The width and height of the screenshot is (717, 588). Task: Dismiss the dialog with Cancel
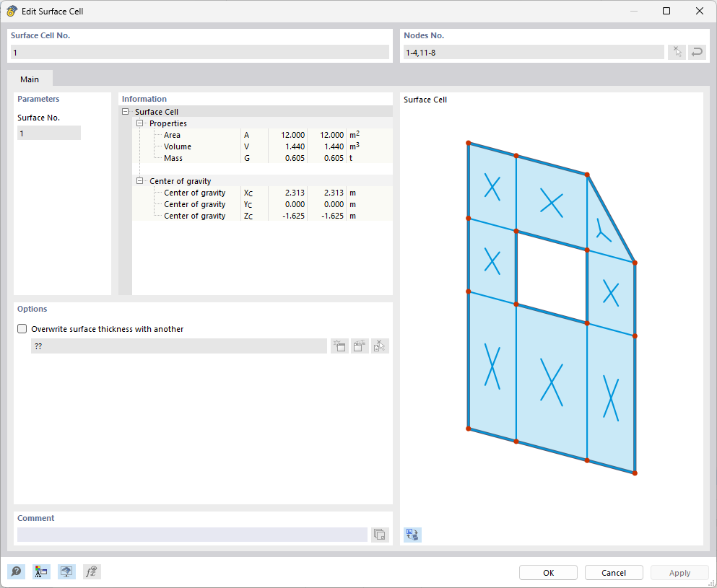[x=613, y=572]
